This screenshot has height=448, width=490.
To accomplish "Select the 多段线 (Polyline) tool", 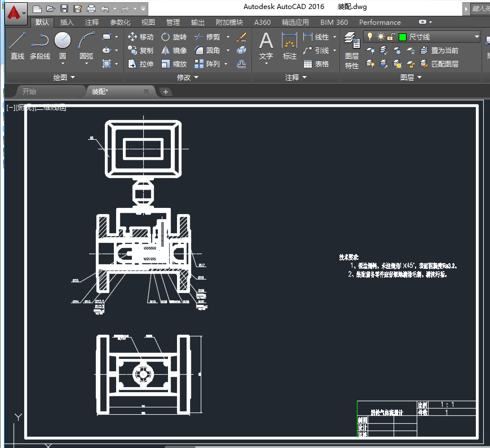I will pos(39,46).
